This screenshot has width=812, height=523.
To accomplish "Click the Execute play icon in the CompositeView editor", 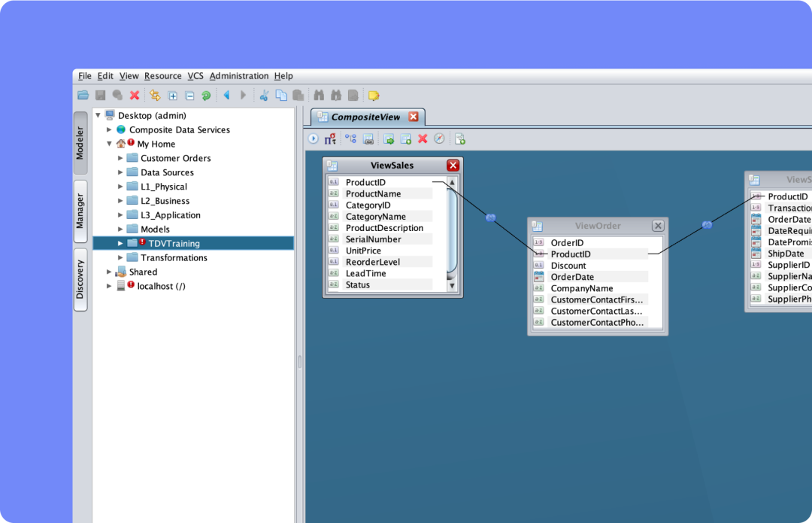I will click(x=314, y=139).
